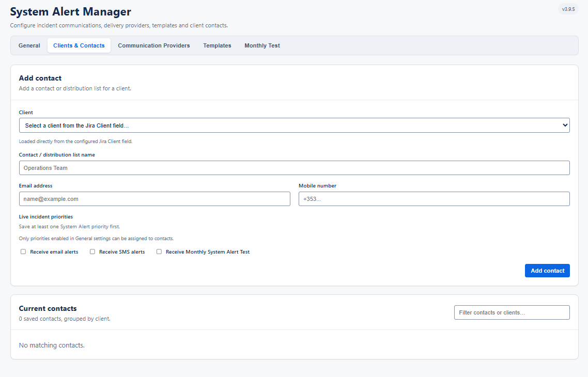Screen dimensions: 588x377
Task: Click the Receive email alerts label text
Action: click(x=54, y=252)
